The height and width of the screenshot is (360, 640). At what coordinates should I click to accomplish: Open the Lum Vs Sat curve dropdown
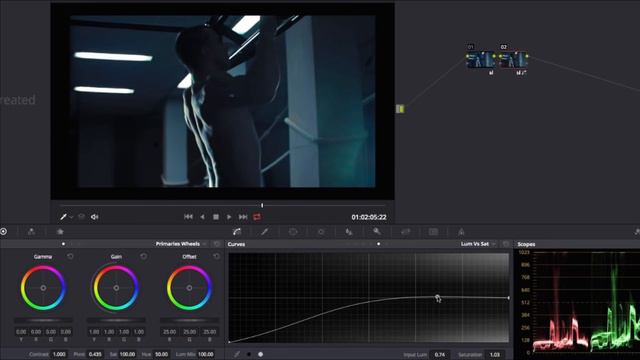478,244
